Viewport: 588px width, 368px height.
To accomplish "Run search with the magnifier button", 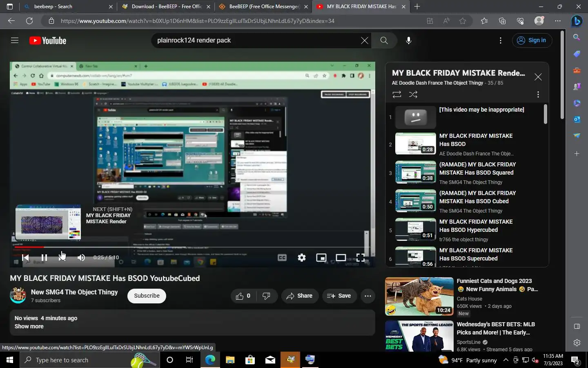I will [384, 40].
